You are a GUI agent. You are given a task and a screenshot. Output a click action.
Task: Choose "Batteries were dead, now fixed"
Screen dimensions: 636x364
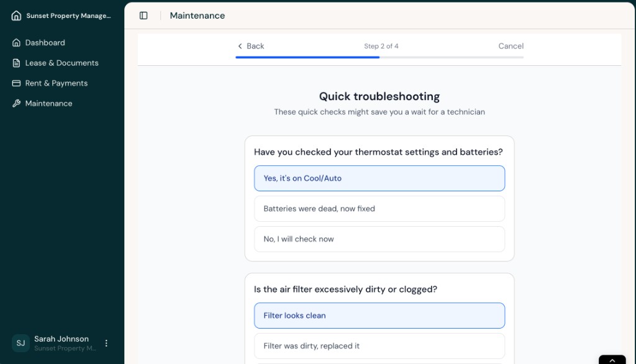pyautogui.click(x=379, y=209)
